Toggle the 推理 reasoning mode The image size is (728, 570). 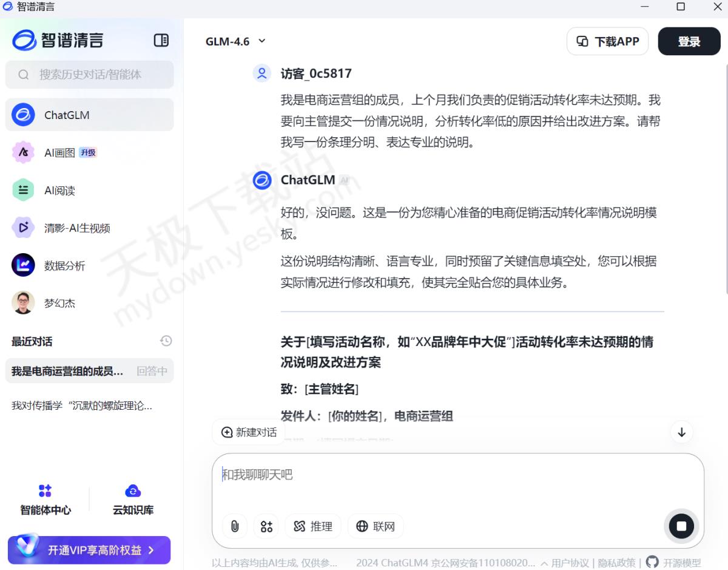[x=313, y=526]
